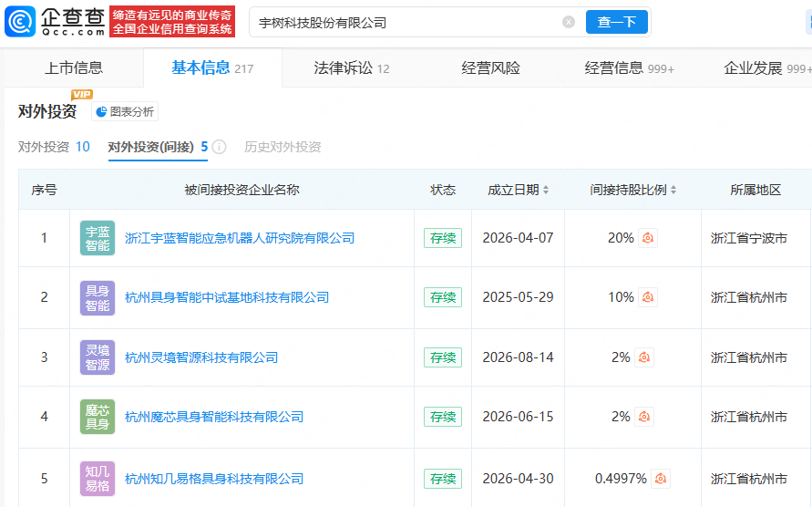812x507 pixels.
Task: Open the equity chain icon beside 20%
Action: 647,238
